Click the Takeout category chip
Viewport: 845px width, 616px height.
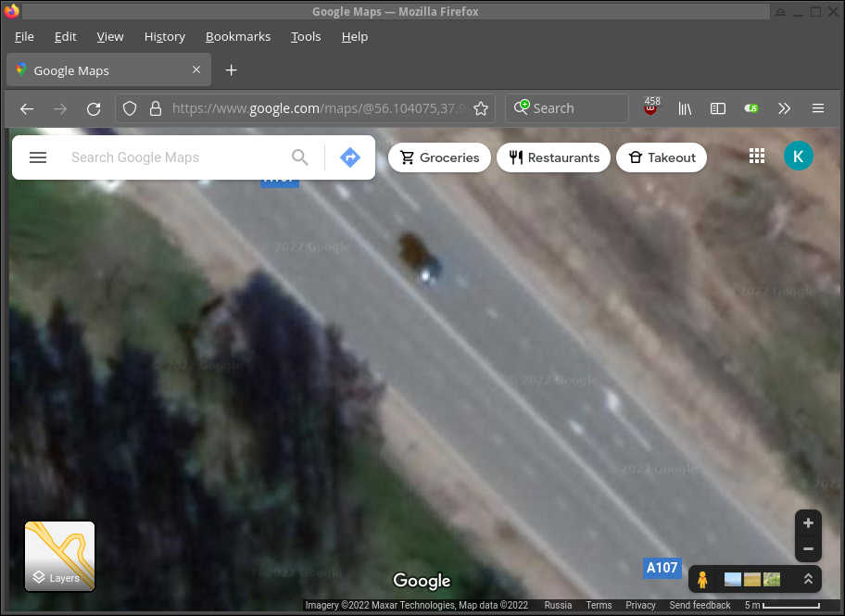point(662,157)
